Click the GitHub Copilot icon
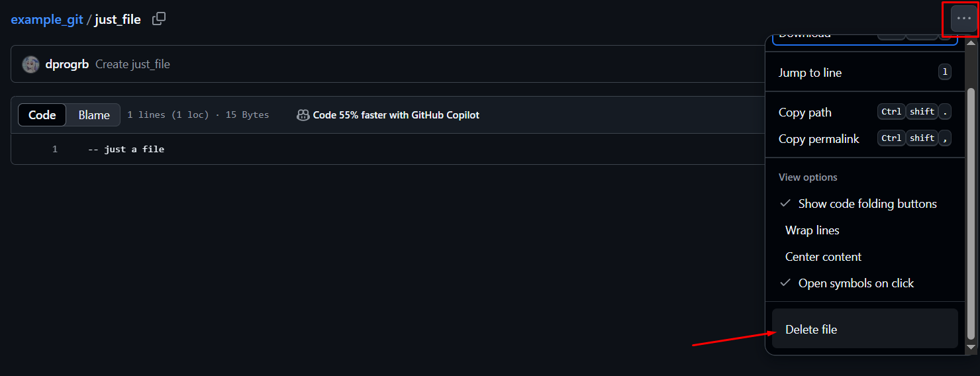Viewport: 980px width, 376px height. (303, 115)
